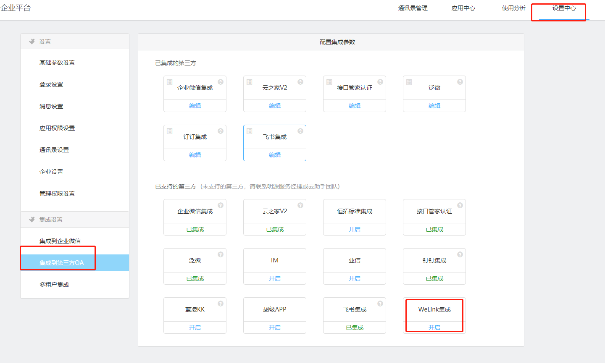Click the 已支持的第三方 section heading
The height and width of the screenshot is (364, 605).
(x=176, y=186)
